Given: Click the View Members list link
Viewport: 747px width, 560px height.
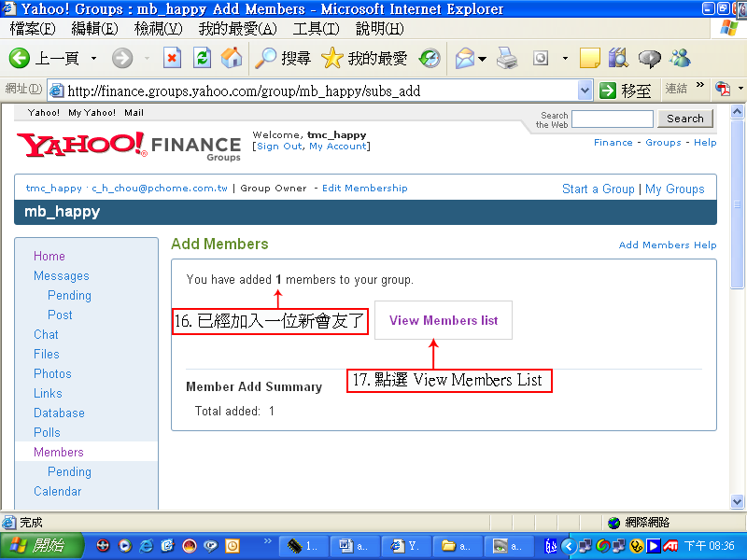Looking at the screenshot, I should (x=444, y=320).
